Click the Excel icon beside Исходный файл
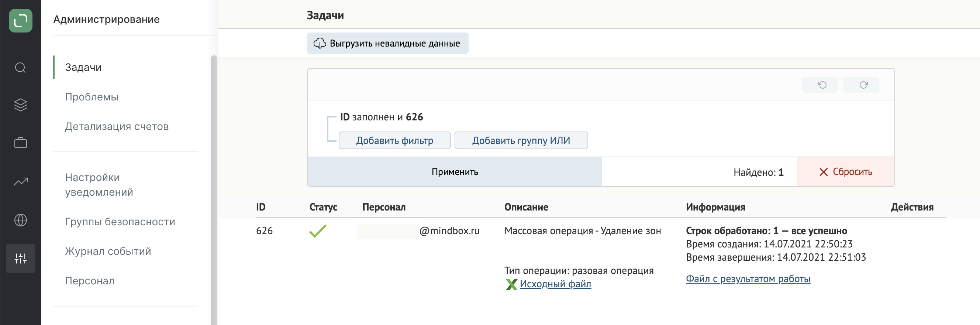This screenshot has height=325, width=980. pos(511,285)
